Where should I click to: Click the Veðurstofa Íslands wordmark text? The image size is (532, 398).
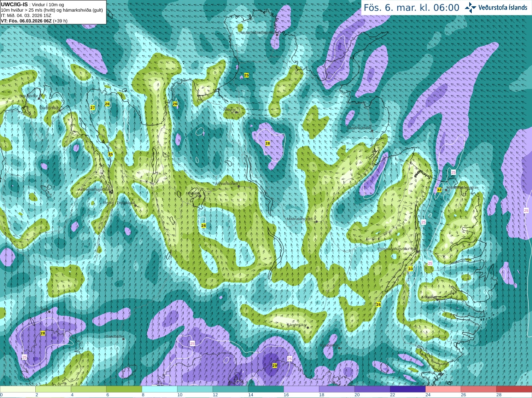pos(503,7)
